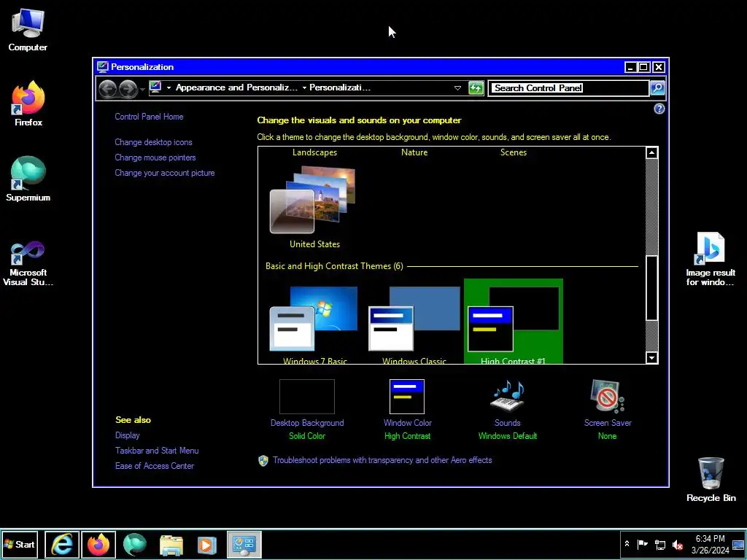This screenshot has width=747, height=560.
Task: Open the Supermium desktop shortcut
Action: point(28,179)
